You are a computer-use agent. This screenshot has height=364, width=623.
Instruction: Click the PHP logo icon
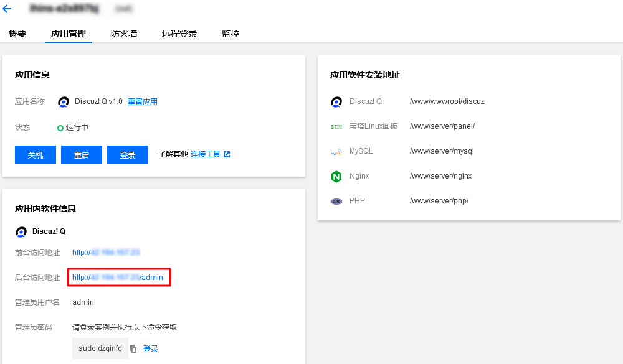(336, 201)
